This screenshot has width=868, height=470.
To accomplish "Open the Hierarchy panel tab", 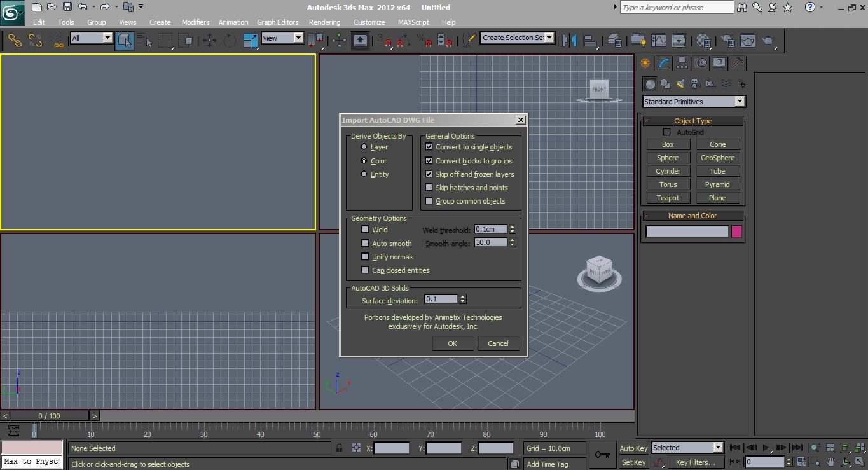I will pos(682,63).
